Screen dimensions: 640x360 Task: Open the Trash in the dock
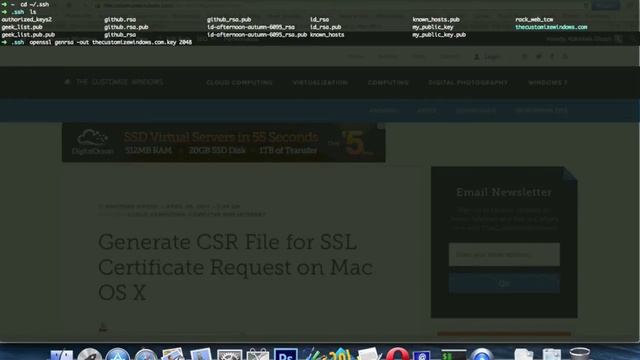pyautogui.click(x=579, y=354)
